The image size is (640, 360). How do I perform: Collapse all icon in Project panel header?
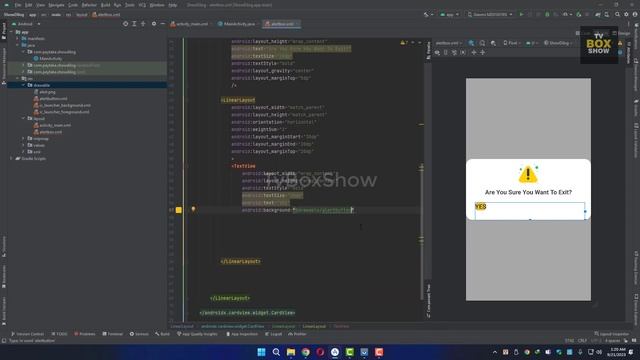tap(143, 24)
